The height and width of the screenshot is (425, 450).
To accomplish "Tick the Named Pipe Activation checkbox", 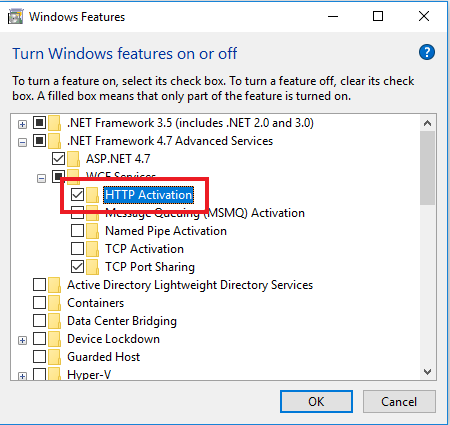I will (77, 231).
